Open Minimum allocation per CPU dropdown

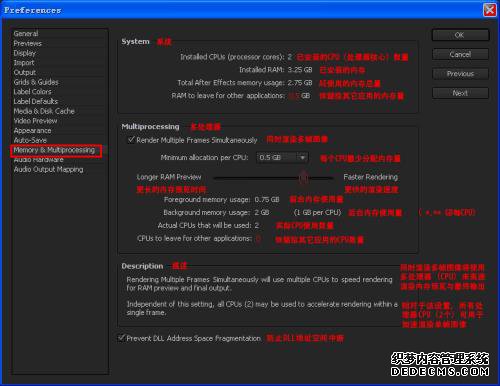tap(282, 157)
